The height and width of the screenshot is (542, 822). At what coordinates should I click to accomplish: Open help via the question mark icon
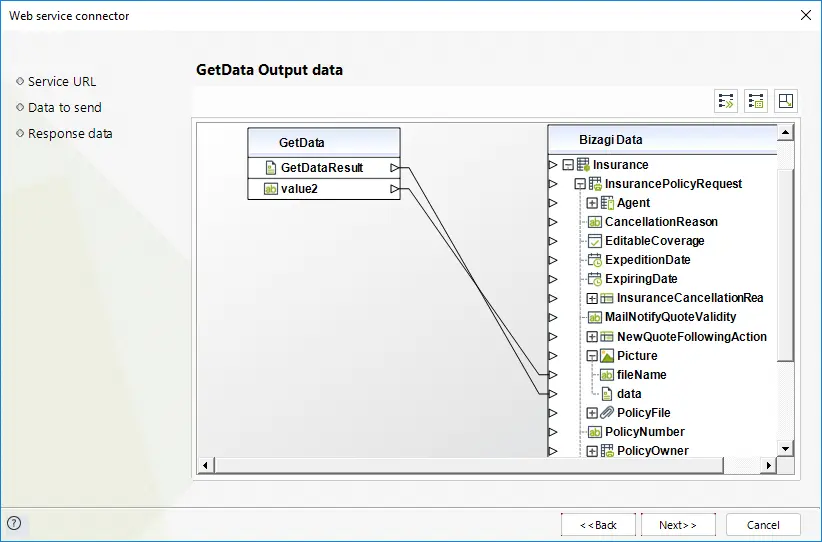14,523
